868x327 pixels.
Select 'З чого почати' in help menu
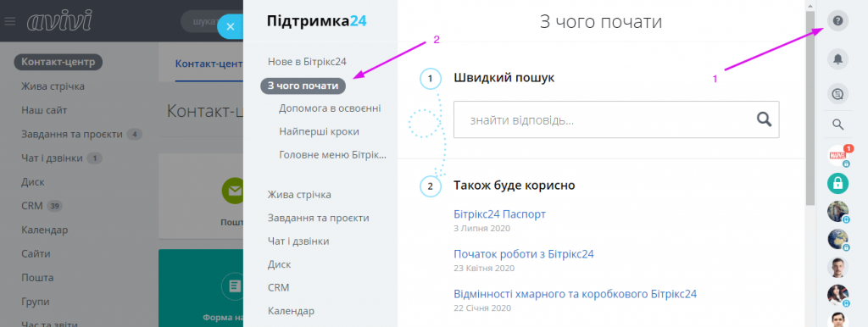tap(303, 86)
